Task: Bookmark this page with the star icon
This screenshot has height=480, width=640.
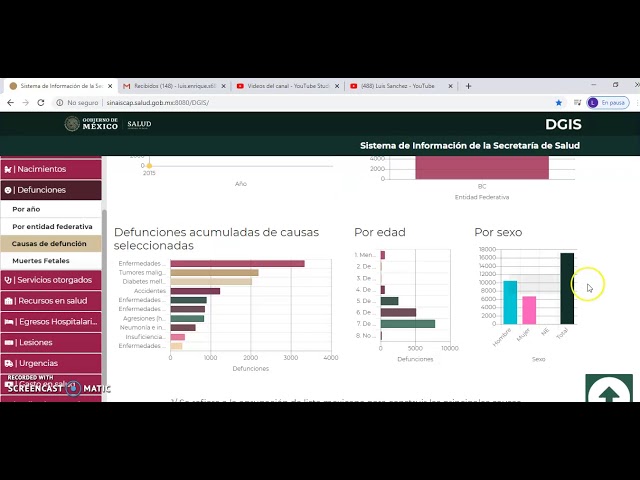Action: tap(559, 103)
